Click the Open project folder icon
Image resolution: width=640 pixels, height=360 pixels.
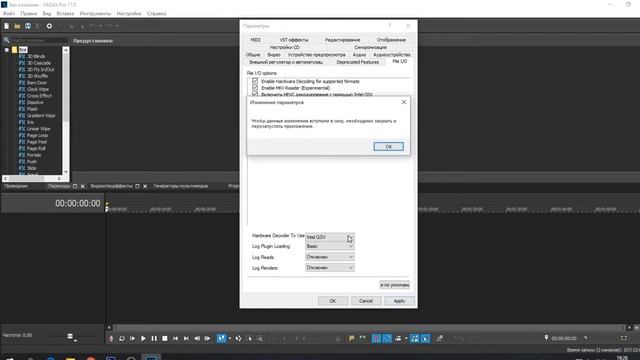point(17,26)
